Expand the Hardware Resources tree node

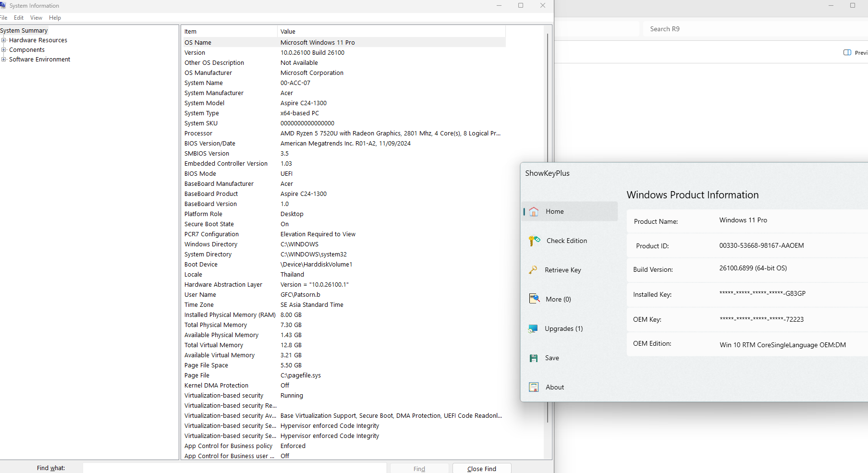tap(4, 40)
